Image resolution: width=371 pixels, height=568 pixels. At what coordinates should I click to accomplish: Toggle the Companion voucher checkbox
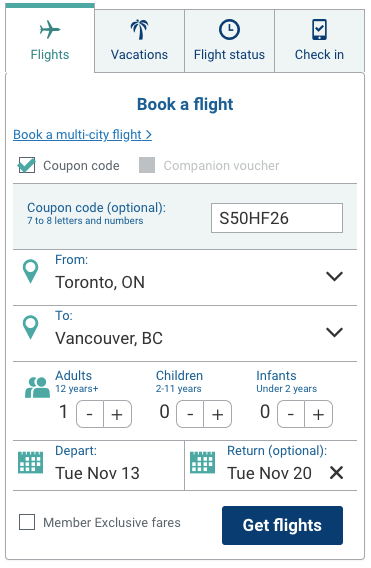click(x=147, y=165)
